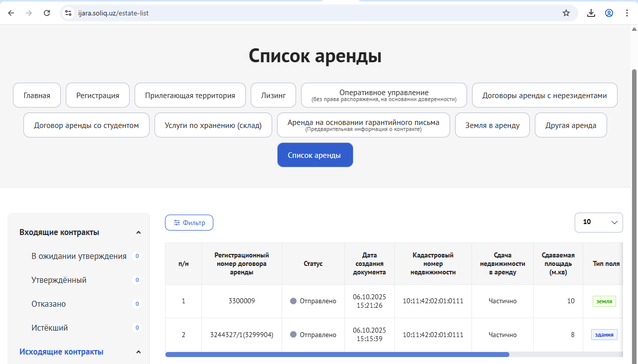Image resolution: width=638 pixels, height=364 pixels.
Task: Select В ожидании утверждения in sidebar
Action: [x=79, y=256]
